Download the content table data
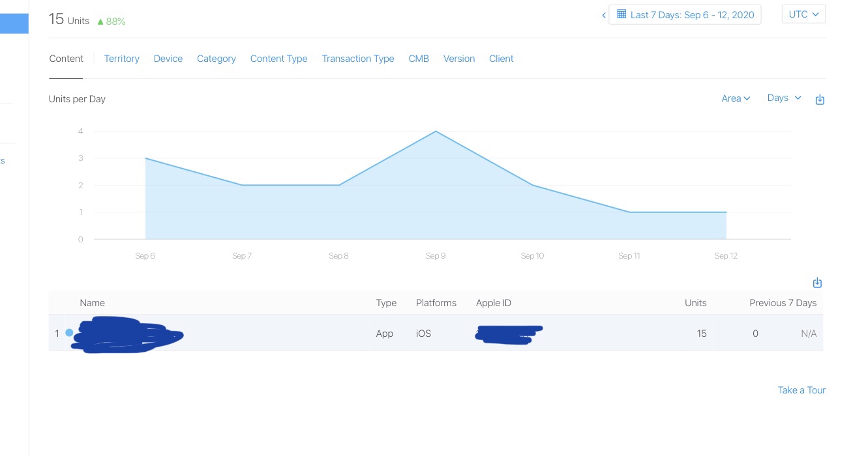 817,283
